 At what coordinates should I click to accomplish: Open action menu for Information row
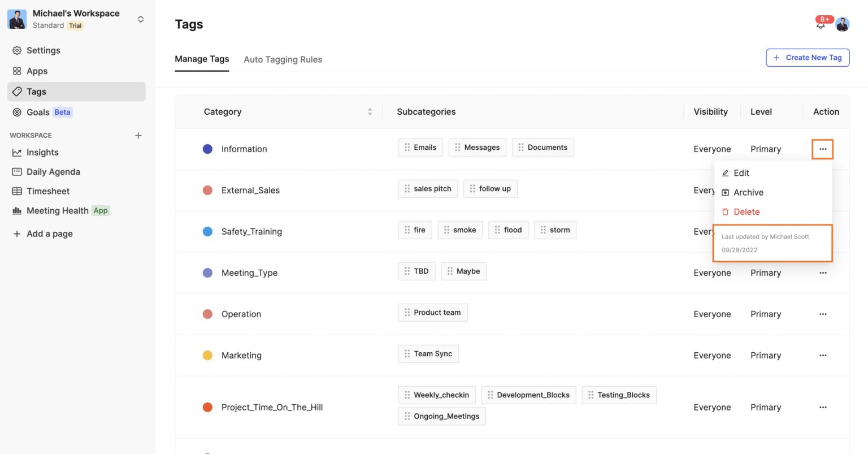(x=823, y=149)
